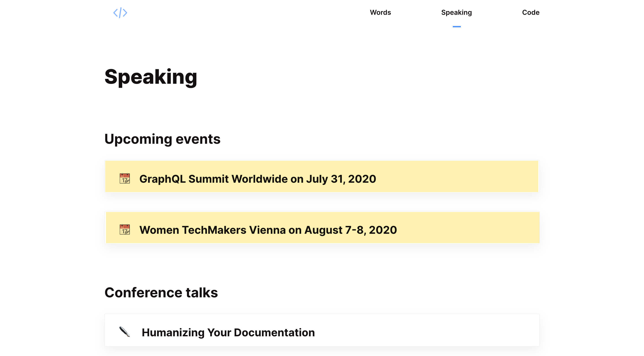The width and height of the screenshot is (644, 356).
Task: Select the Speaking nav item
Action: click(456, 13)
